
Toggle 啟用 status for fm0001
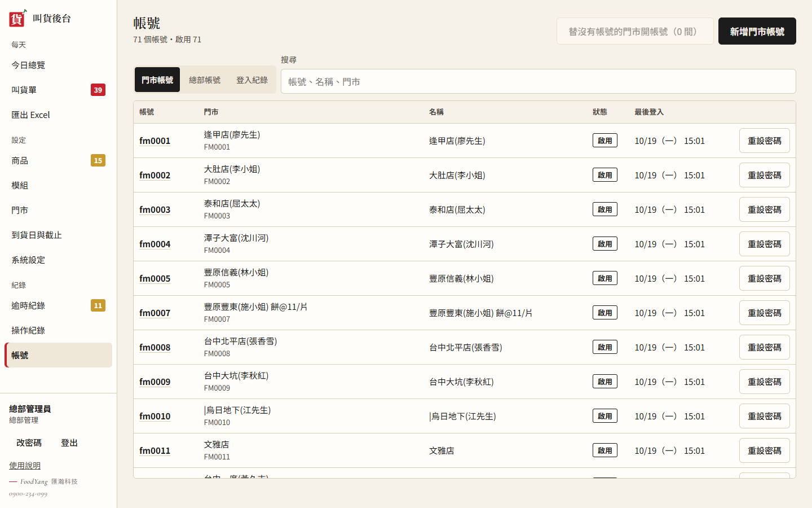(605, 141)
